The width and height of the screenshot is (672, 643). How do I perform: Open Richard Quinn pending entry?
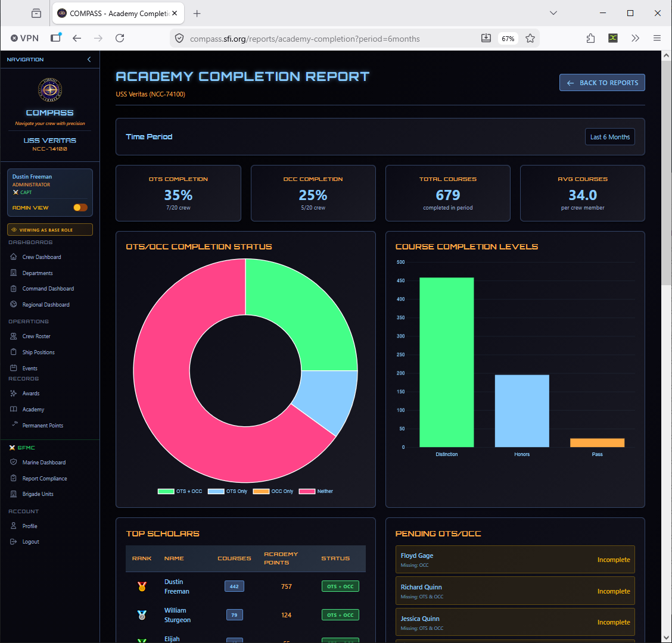coord(515,591)
